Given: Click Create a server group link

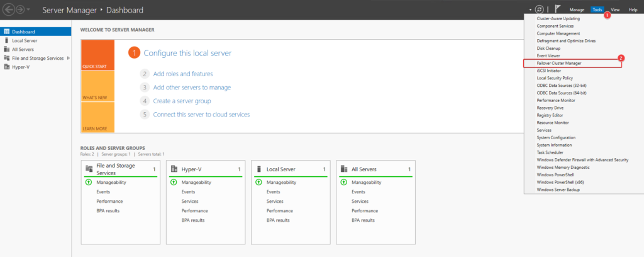Looking at the screenshot, I should coord(182,101).
